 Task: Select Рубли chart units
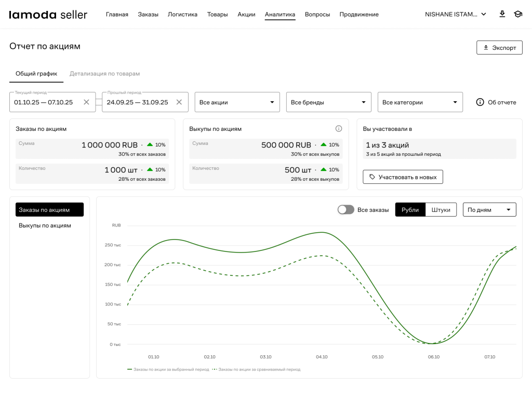410,209
